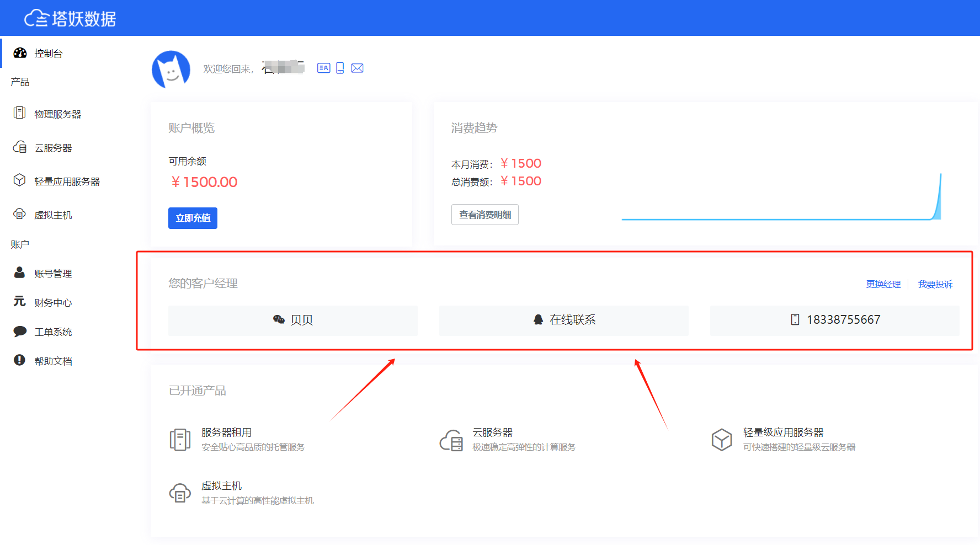Click the 更换经理 link
Viewport: 980px width, 545px height.
(x=883, y=284)
